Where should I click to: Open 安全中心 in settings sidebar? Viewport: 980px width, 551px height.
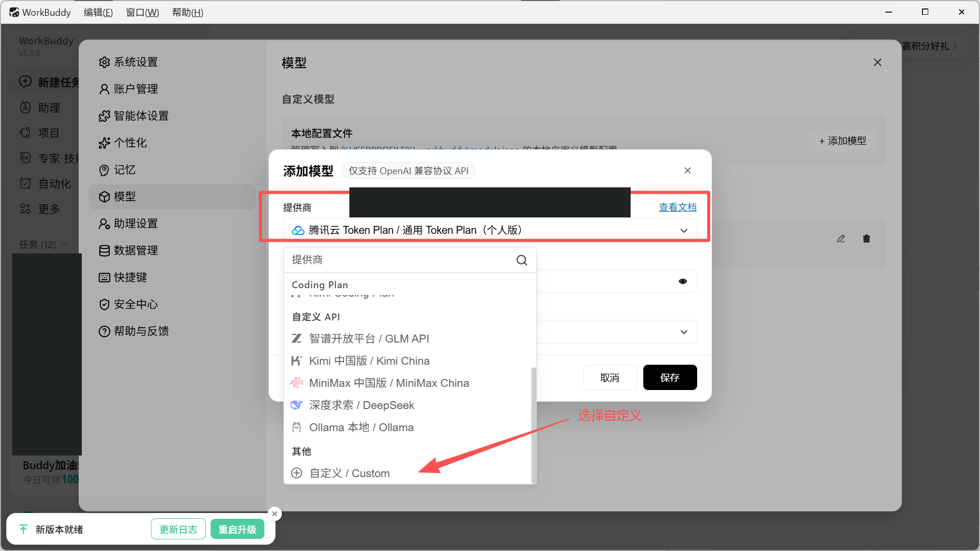click(x=172, y=305)
